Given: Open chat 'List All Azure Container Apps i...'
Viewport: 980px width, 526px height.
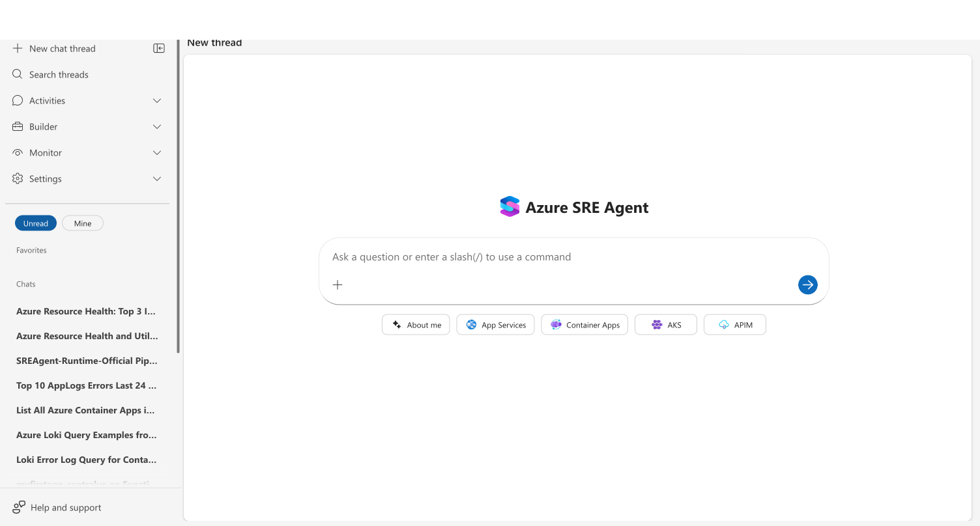Looking at the screenshot, I should tap(87, 410).
